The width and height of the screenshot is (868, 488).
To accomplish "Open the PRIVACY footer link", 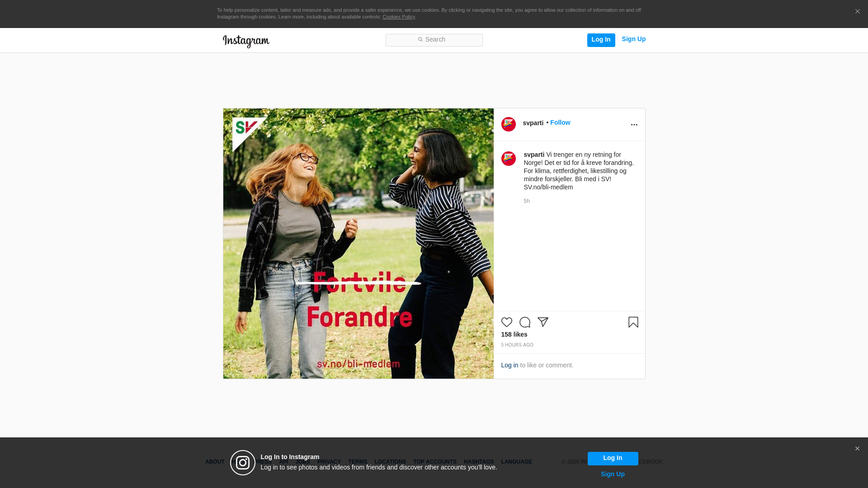I will [x=329, y=462].
